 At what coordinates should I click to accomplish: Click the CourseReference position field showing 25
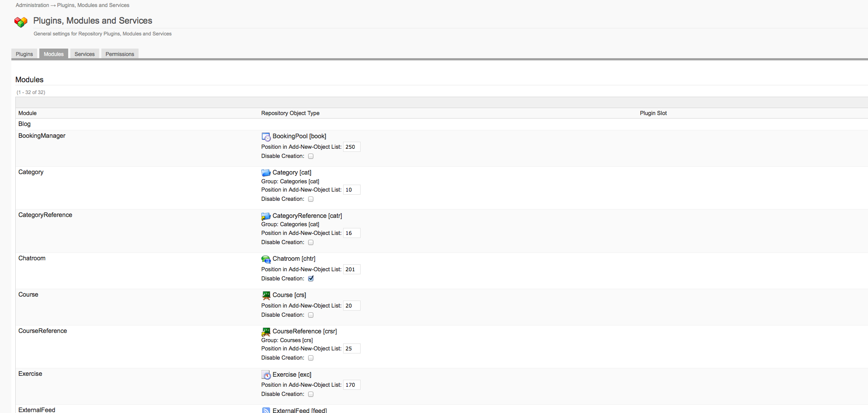[x=351, y=349]
